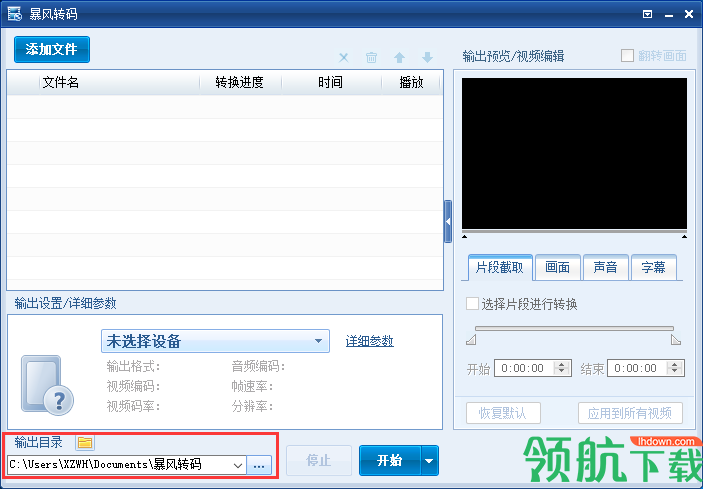Enable the 翻转画面 flip picture checkbox

tap(627, 56)
